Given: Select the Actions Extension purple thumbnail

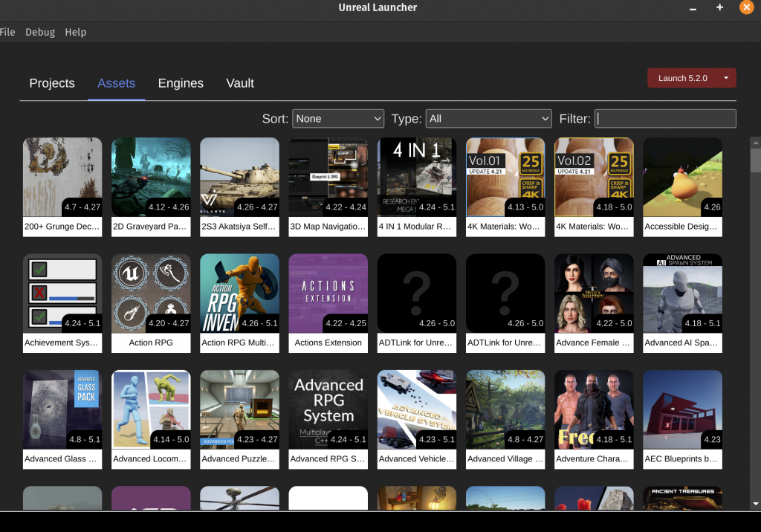Looking at the screenshot, I should 328,293.
